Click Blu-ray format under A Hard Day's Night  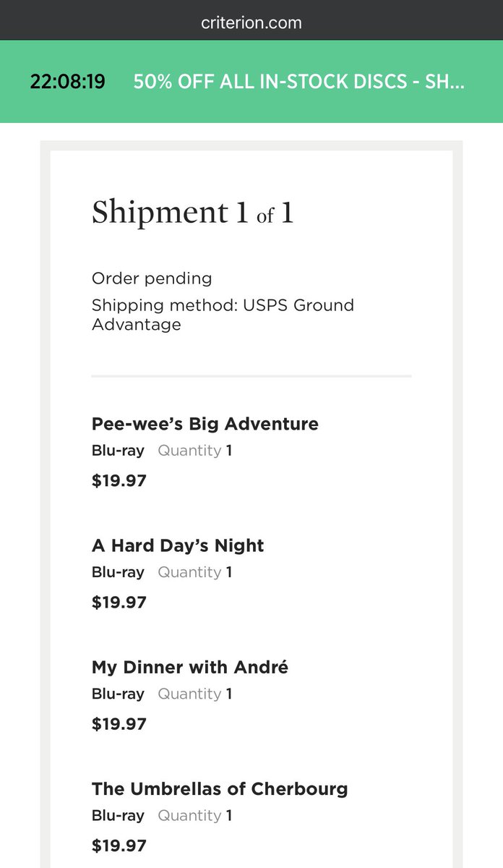point(118,572)
